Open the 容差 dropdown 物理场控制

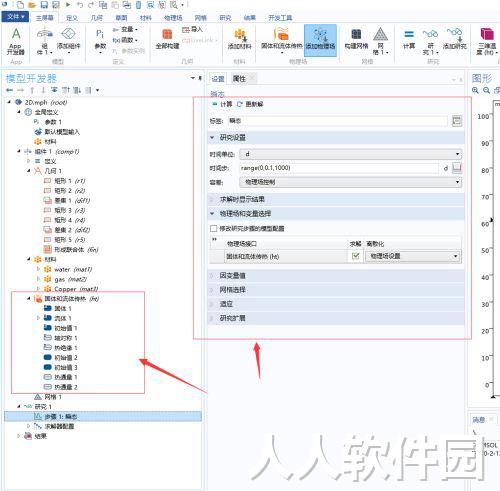351,182
